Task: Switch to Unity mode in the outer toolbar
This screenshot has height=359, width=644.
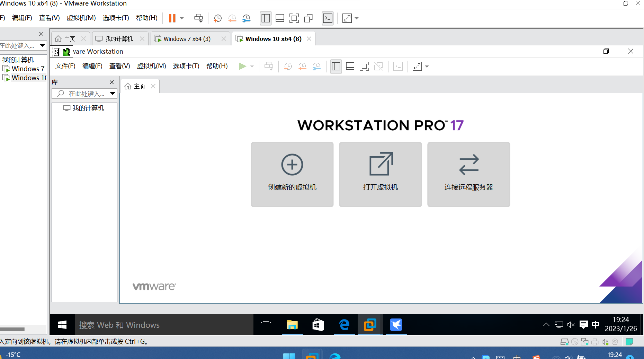Action: (308, 18)
